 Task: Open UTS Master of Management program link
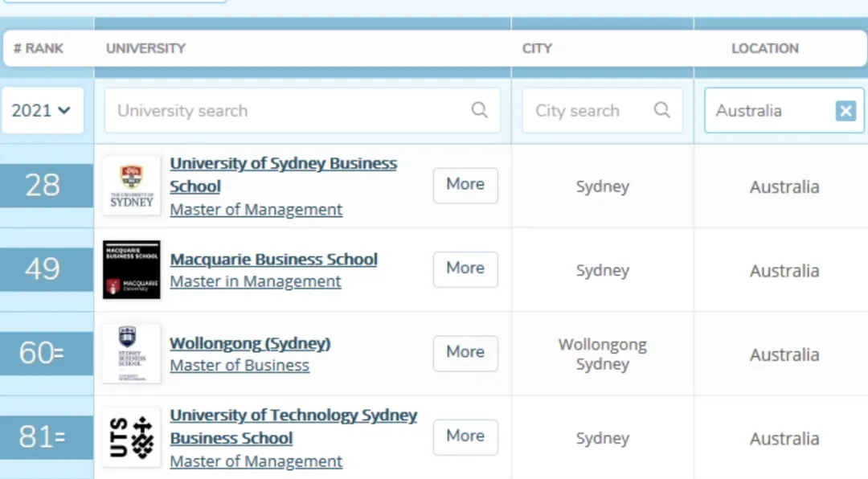pos(256,461)
